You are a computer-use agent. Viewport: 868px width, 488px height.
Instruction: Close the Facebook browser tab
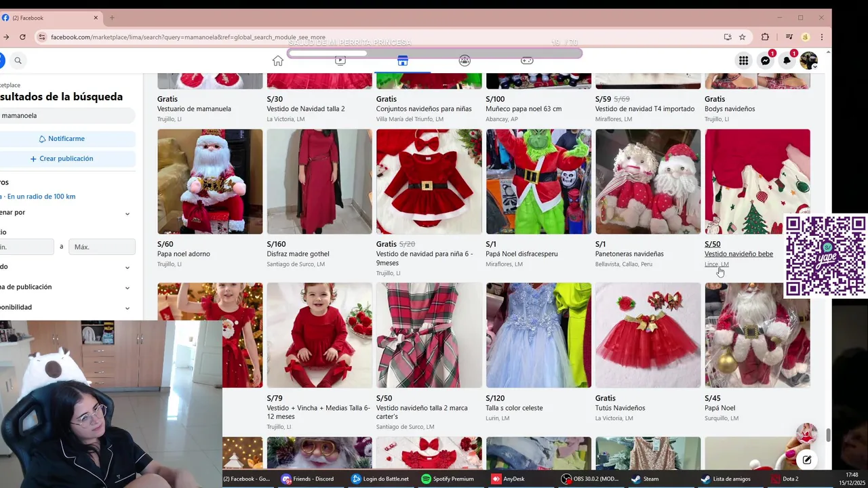[x=96, y=18]
